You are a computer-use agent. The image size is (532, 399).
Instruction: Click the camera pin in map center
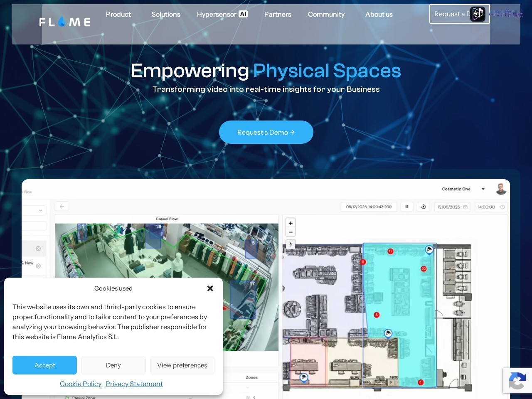(388, 333)
